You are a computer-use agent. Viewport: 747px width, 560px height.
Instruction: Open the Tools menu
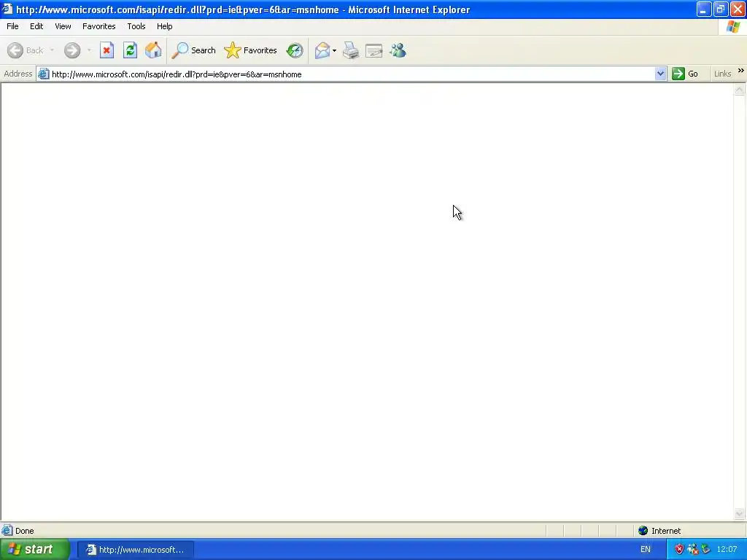pos(136,26)
